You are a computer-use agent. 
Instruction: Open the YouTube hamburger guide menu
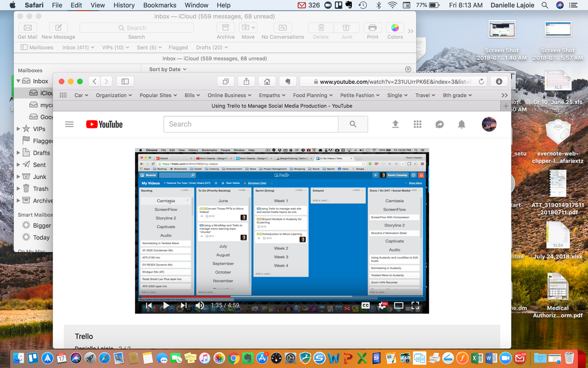point(70,124)
